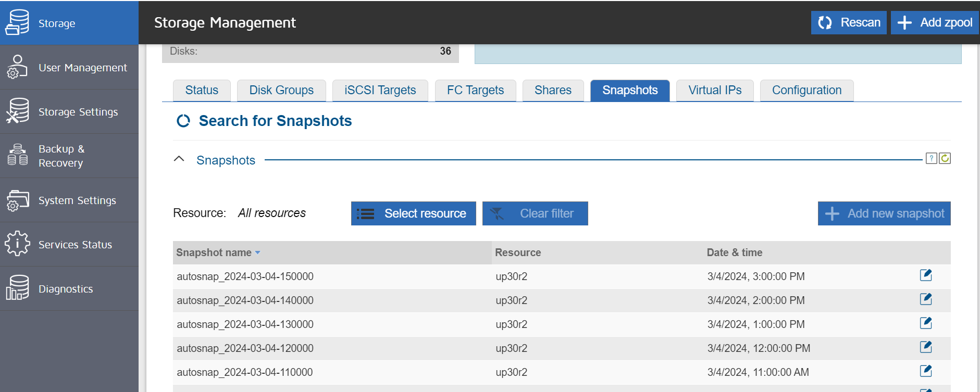Open System Settings sidebar icon
Image resolution: width=980 pixels, height=392 pixels.
click(x=17, y=200)
